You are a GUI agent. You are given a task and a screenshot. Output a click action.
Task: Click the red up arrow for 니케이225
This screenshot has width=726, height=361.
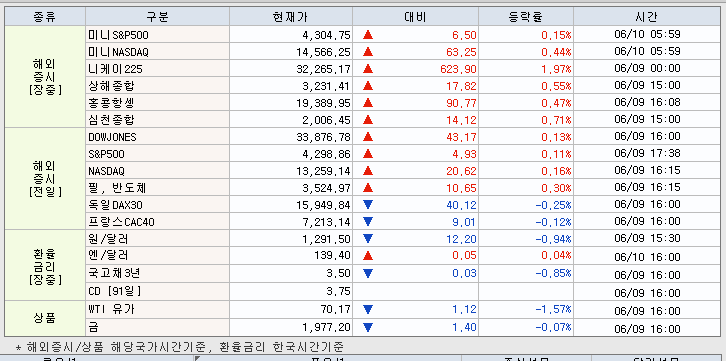(x=368, y=69)
